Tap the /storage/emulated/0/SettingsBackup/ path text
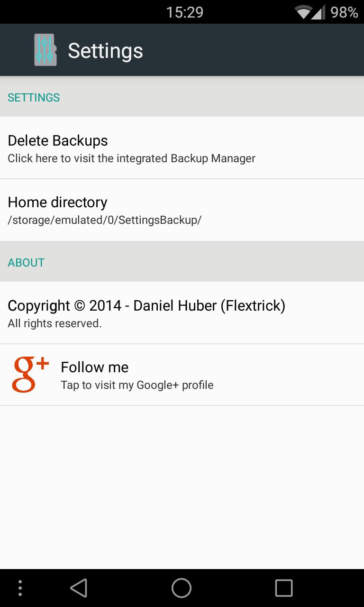Viewport: 364px width, 607px height. point(105,221)
